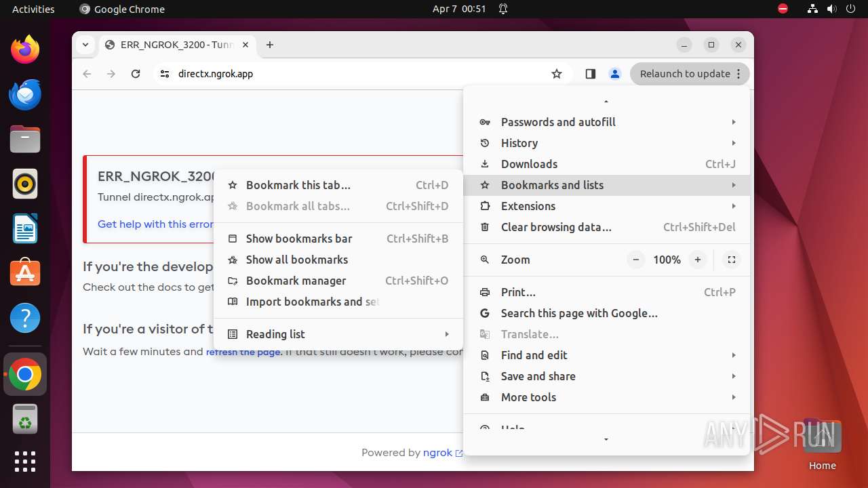
Task: Open the ngrok link in footer
Action: (x=443, y=453)
